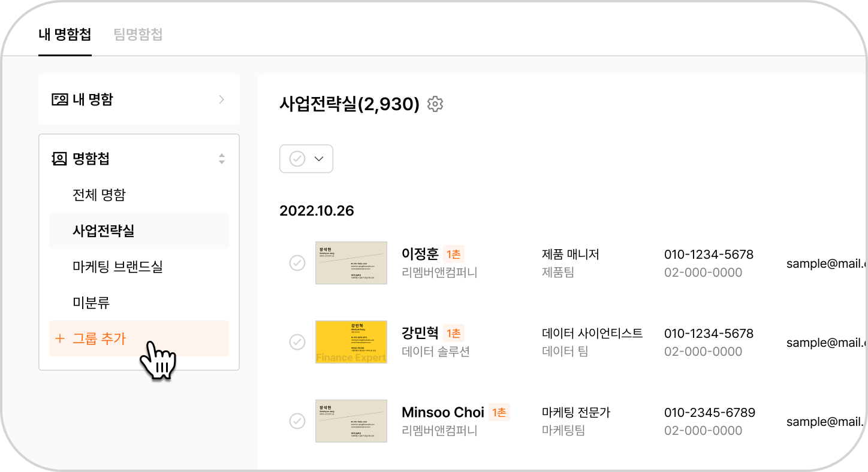Select the checkbox for Minsoo Choi's card
Viewport: 868px width, 472px height.
tap(297, 421)
